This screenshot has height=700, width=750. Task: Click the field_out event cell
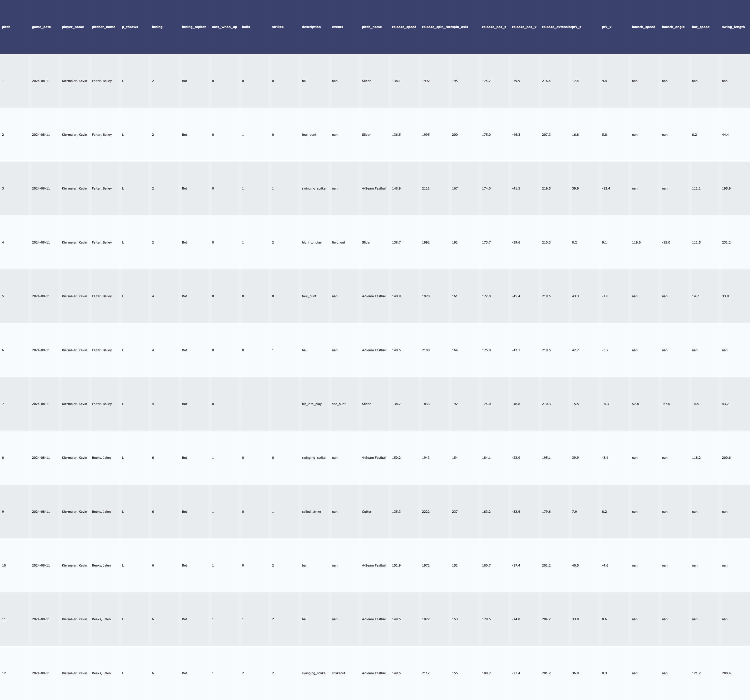coord(338,243)
